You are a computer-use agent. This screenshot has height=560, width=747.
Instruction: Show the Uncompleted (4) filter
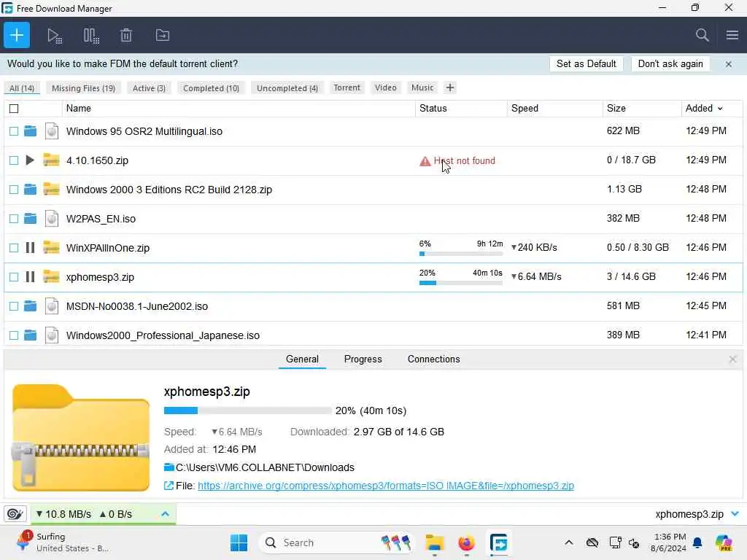287,88
